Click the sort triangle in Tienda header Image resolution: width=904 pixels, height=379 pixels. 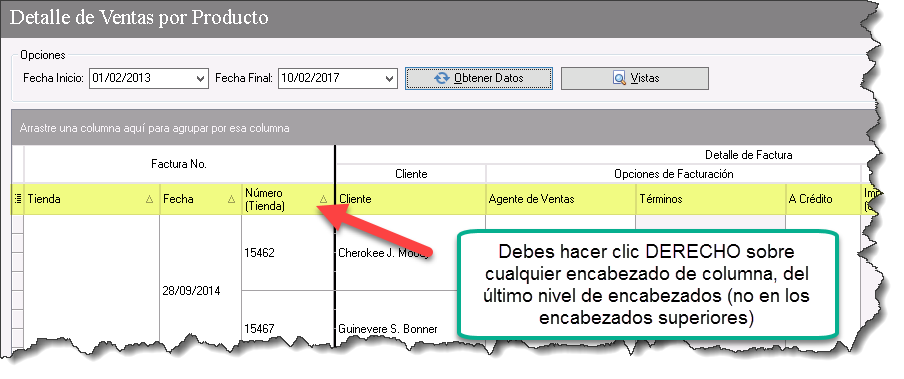(150, 199)
